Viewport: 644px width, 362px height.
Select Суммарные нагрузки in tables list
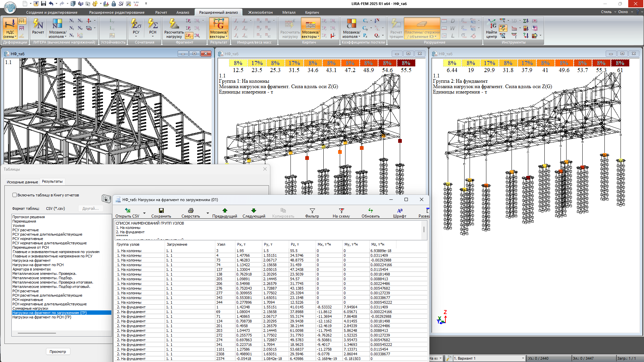click(x=30, y=308)
